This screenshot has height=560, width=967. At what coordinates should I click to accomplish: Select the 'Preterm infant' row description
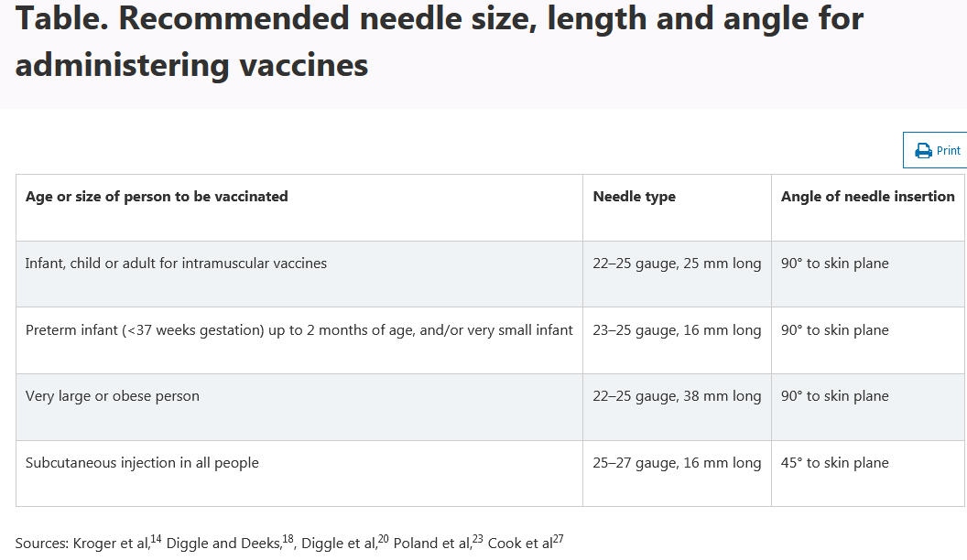pyautogui.click(x=299, y=330)
